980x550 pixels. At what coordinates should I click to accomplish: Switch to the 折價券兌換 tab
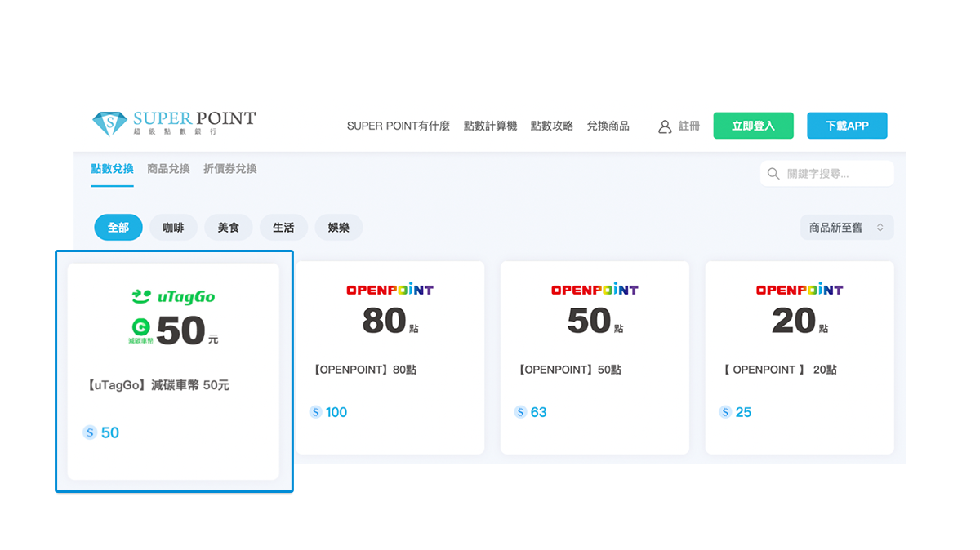point(230,169)
